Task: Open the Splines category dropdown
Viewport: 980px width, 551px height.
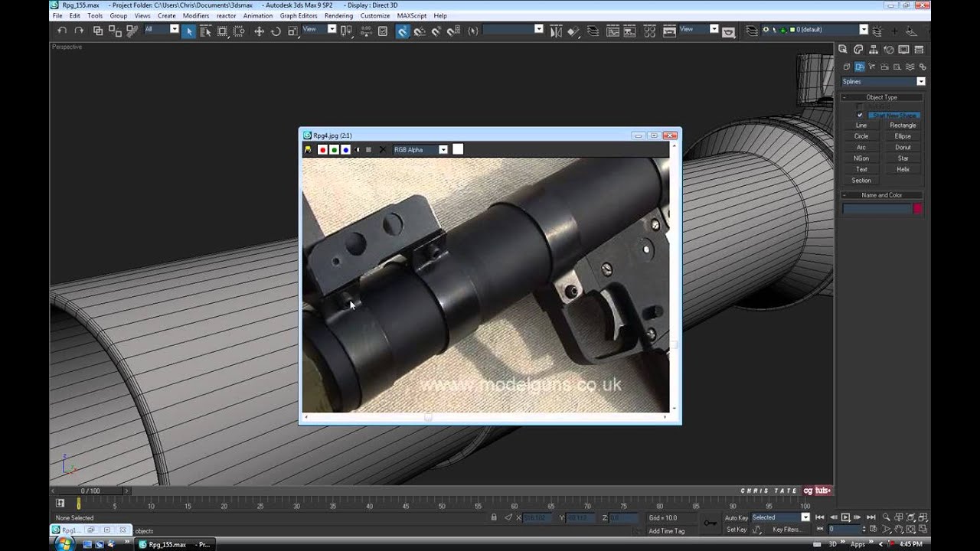Action: click(x=883, y=81)
